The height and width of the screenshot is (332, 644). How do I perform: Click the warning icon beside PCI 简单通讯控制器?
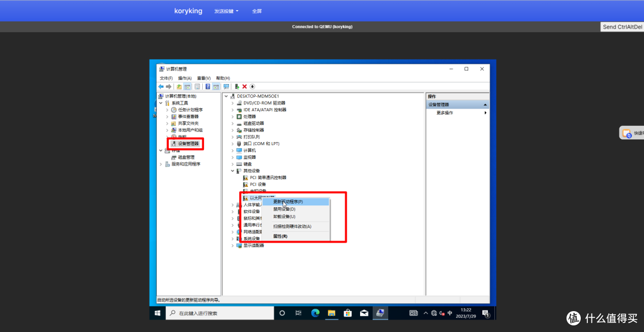click(x=246, y=177)
